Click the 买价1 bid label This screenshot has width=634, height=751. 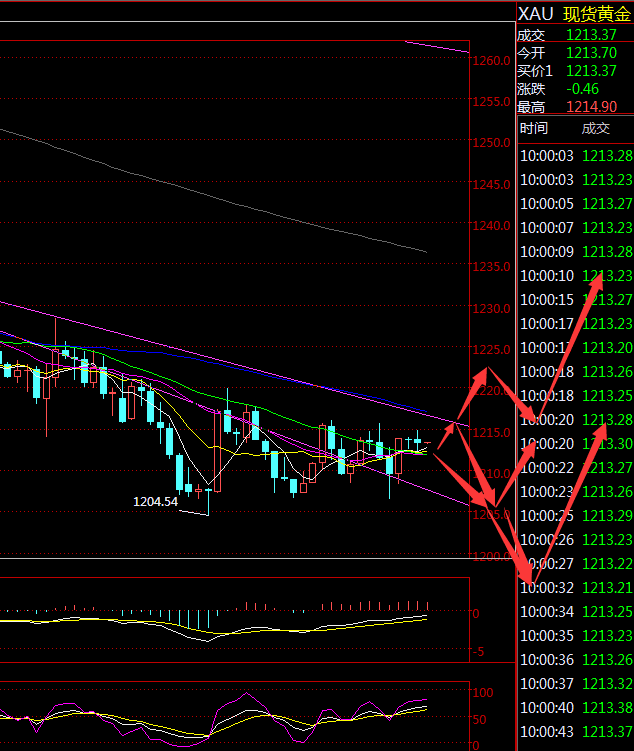pyautogui.click(x=535, y=71)
